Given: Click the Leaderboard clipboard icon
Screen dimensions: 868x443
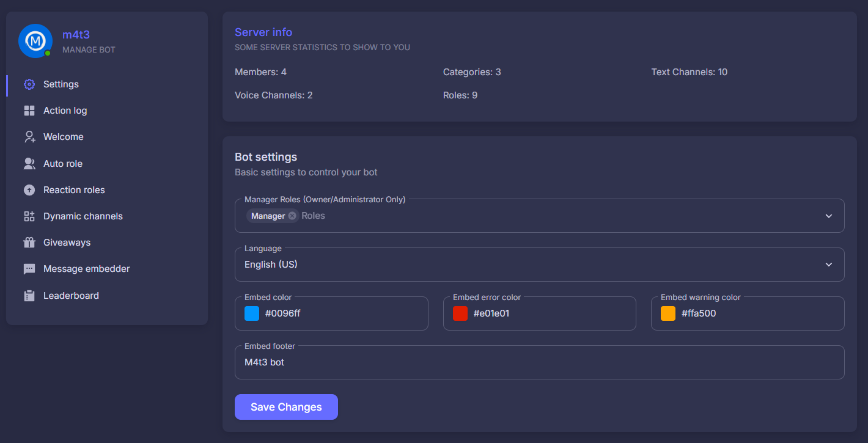Looking at the screenshot, I should 29,296.
